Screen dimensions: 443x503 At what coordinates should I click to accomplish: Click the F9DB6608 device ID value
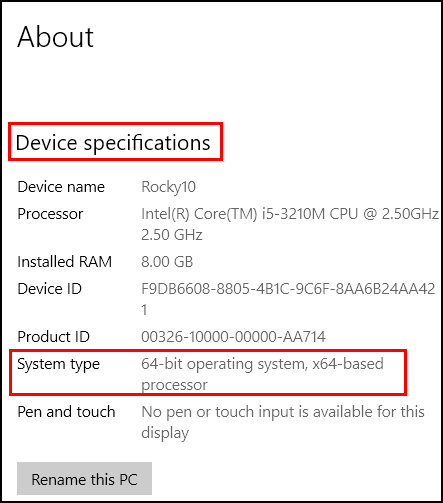288,299
